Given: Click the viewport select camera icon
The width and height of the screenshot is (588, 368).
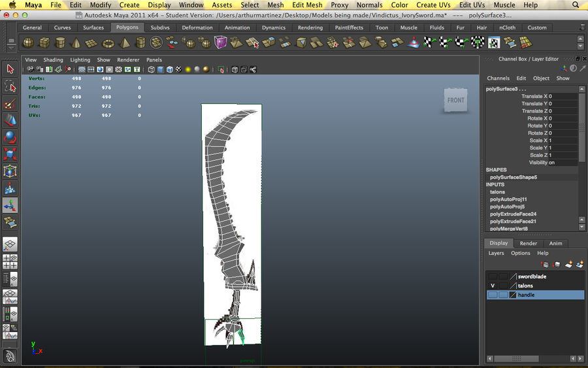Looking at the screenshot, I should [x=30, y=69].
